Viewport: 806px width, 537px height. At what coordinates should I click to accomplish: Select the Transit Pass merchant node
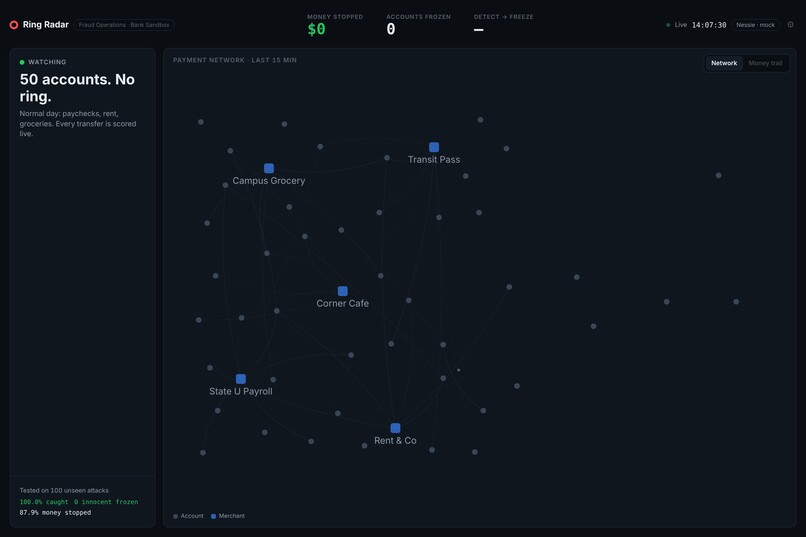pyautogui.click(x=434, y=147)
